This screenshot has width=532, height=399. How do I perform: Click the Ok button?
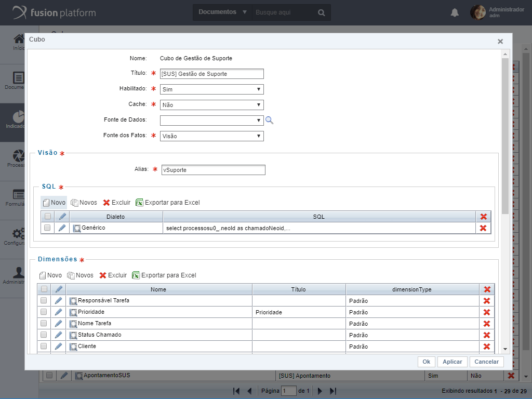tap(427, 362)
